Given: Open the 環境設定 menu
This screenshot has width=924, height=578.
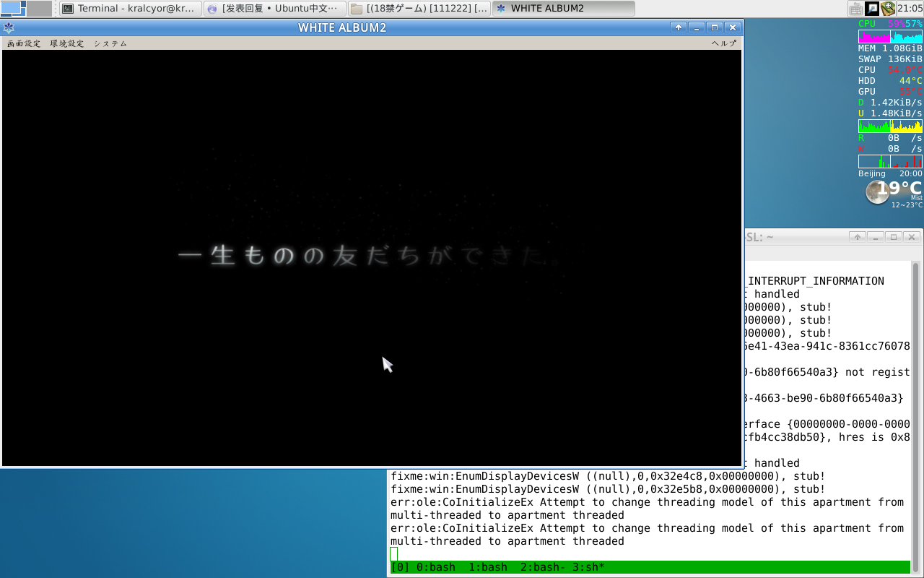Looking at the screenshot, I should tap(67, 43).
